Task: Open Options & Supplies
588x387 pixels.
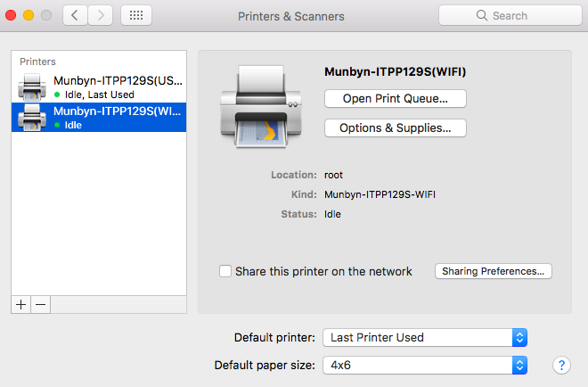Action: point(396,128)
